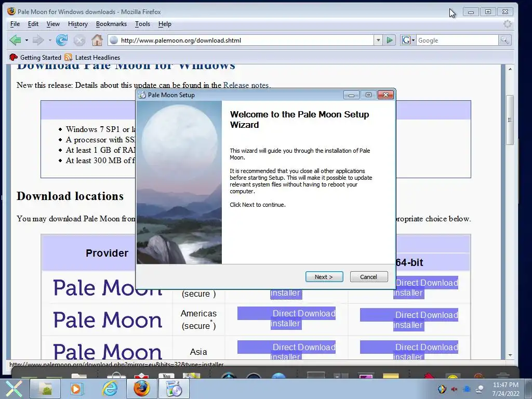Click the Pale Moon Setup title bar icon
Viewport: 532px width, 399px height.
coord(142,95)
